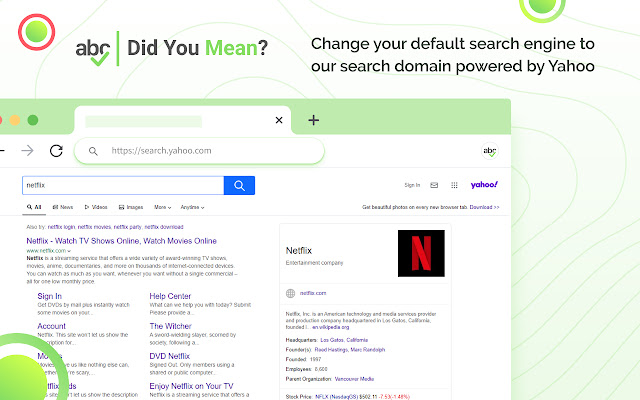Click the Sign In link
The height and width of the screenshot is (400, 640).
click(412, 185)
